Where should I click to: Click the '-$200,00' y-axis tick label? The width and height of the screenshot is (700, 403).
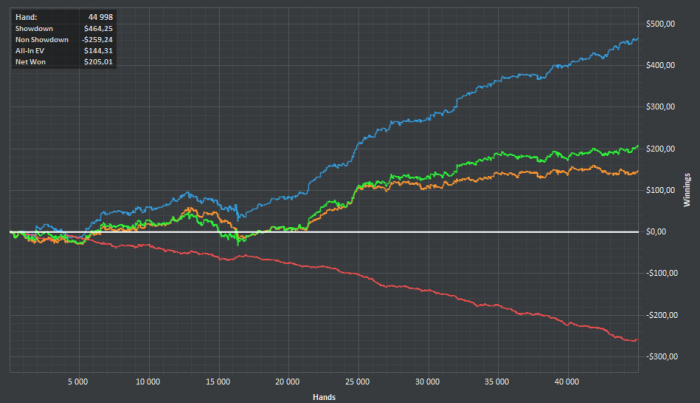pos(662,316)
